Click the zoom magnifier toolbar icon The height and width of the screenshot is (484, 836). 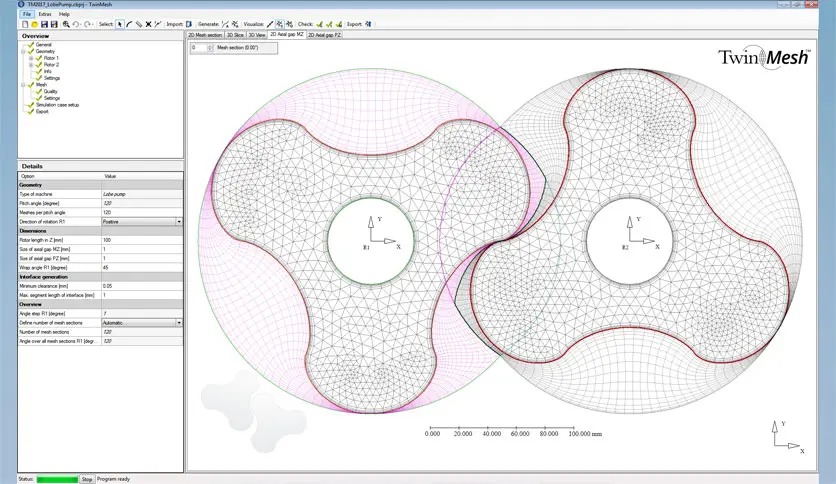click(x=66, y=25)
